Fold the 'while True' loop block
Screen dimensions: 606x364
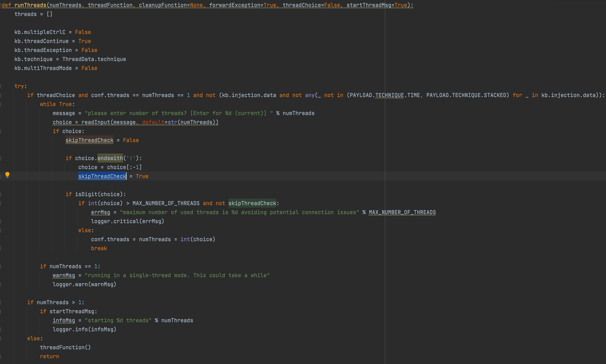(x=1, y=104)
